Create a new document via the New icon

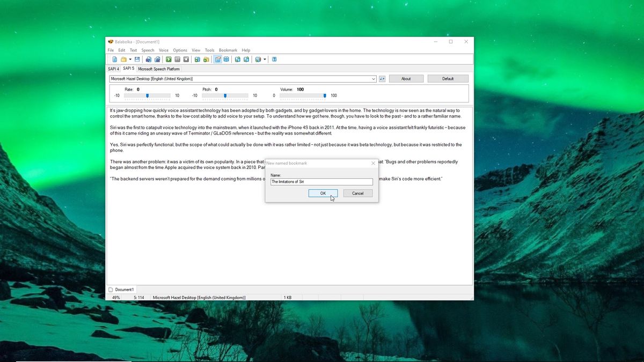(x=115, y=59)
